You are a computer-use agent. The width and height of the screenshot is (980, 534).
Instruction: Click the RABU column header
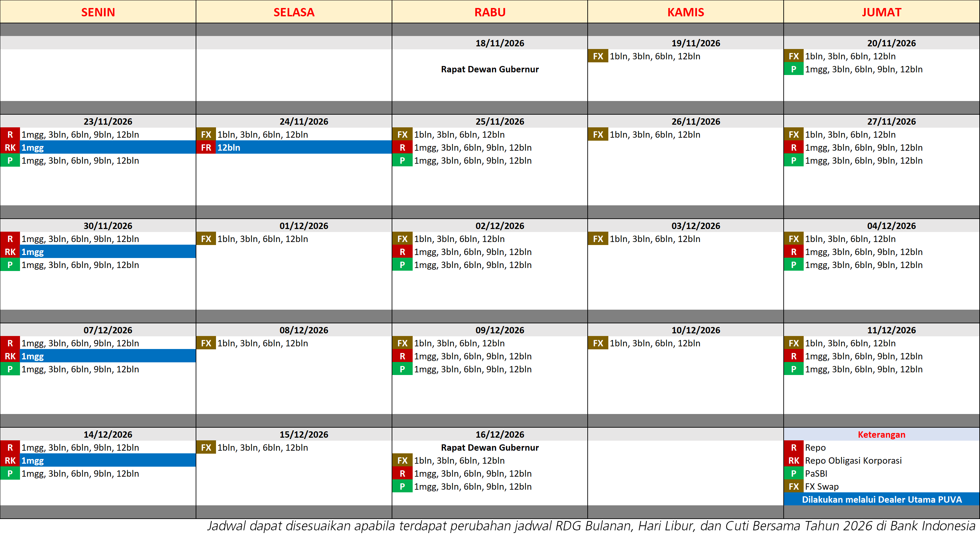(x=490, y=12)
